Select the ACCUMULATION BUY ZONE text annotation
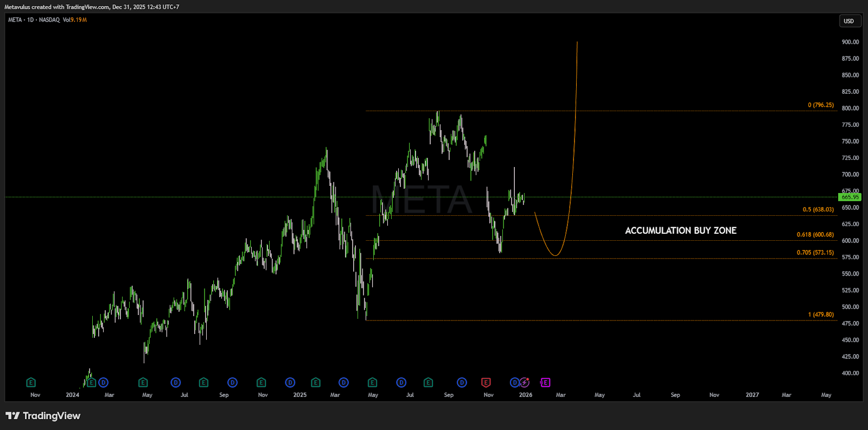 [680, 230]
